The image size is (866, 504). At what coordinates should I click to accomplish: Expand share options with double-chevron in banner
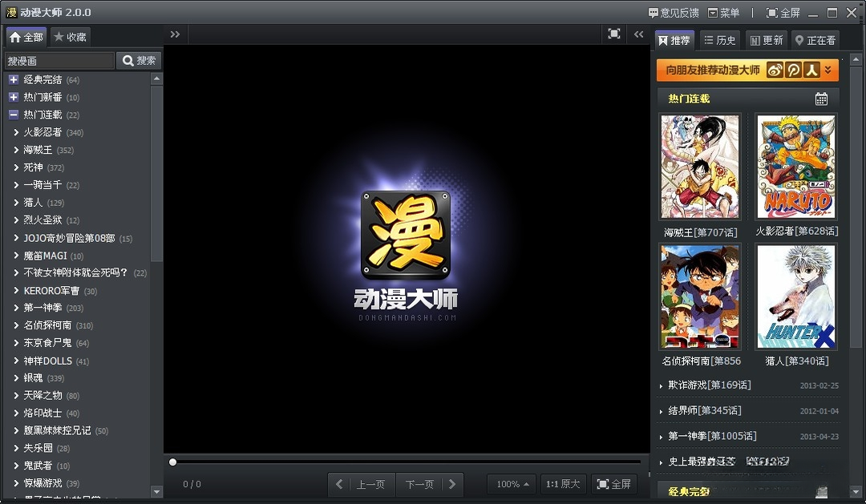(828, 70)
